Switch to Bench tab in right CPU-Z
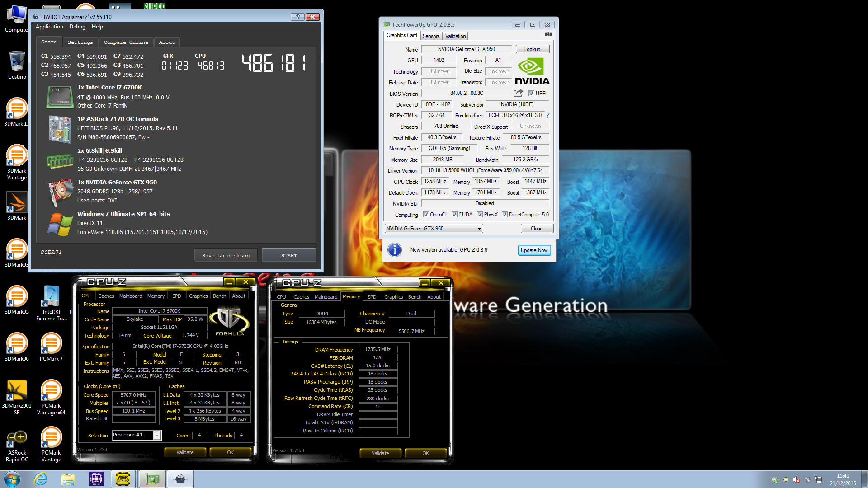Screen dimensions: 868x488 pos(415,297)
